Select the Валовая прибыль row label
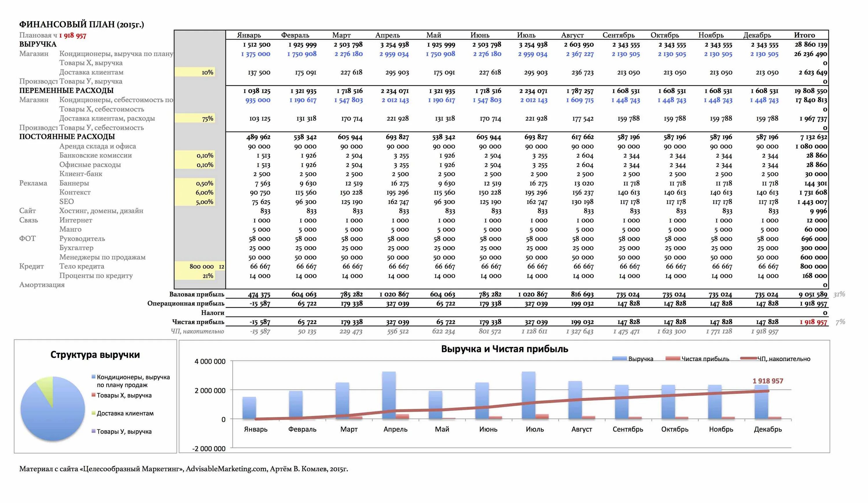 tap(197, 294)
